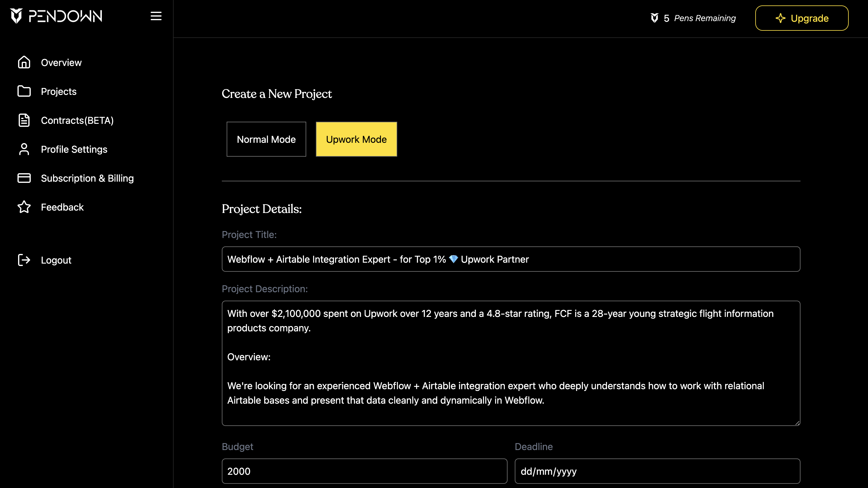Log out via Logout link
868x488 pixels.
pyautogui.click(x=56, y=260)
